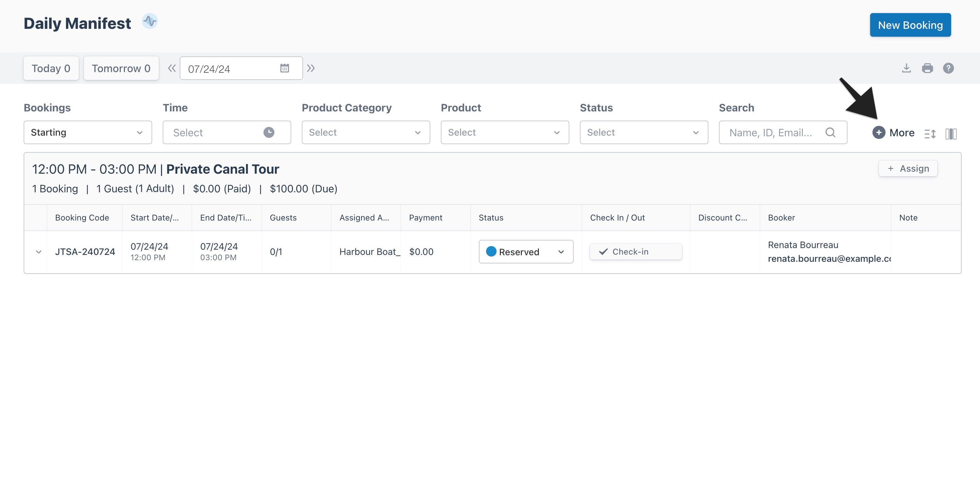980x481 pixels.
Task: Open the Status filter dropdown
Action: pyautogui.click(x=644, y=132)
